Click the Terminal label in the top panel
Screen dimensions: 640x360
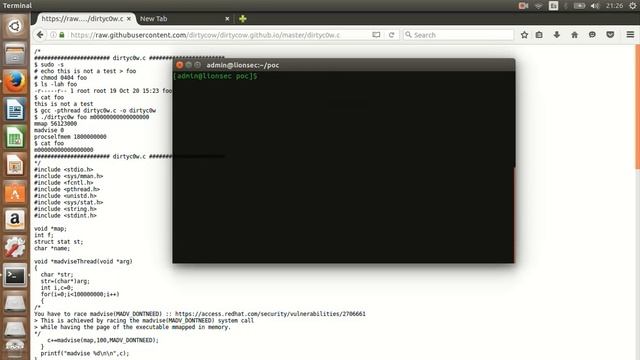coord(17,6)
